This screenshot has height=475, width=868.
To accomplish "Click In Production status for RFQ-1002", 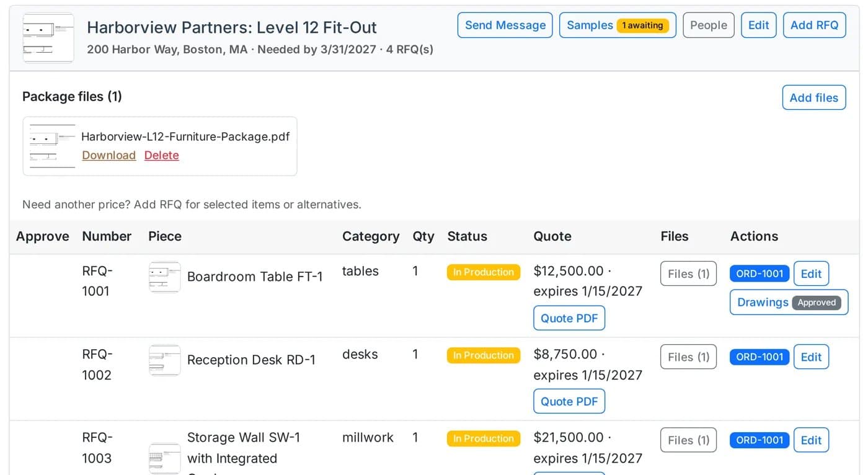I will tap(484, 355).
